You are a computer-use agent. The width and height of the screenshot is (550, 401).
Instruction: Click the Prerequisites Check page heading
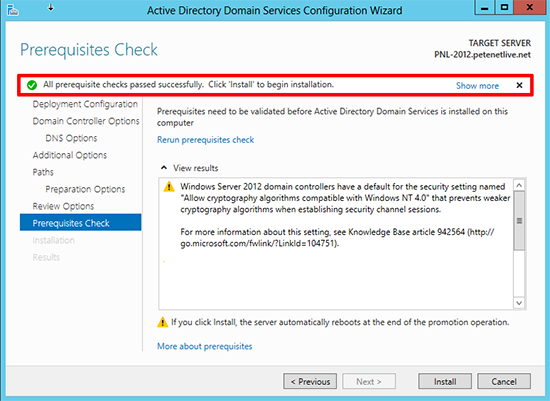89,50
